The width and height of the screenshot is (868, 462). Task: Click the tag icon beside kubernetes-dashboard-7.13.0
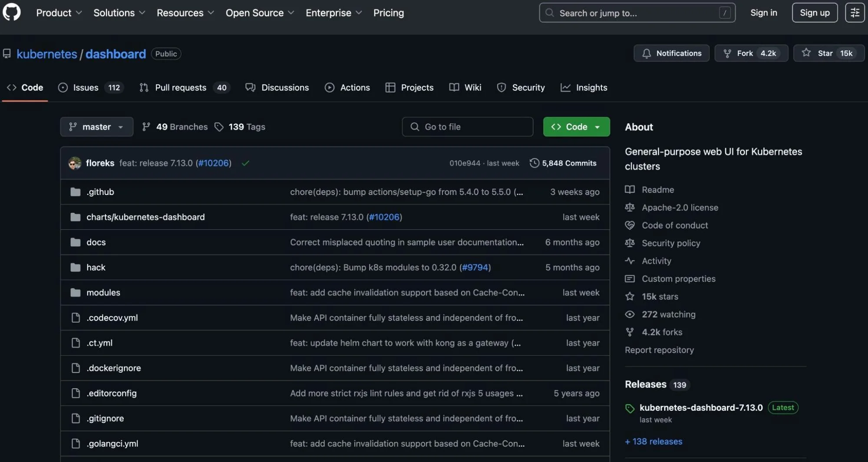pyautogui.click(x=630, y=408)
